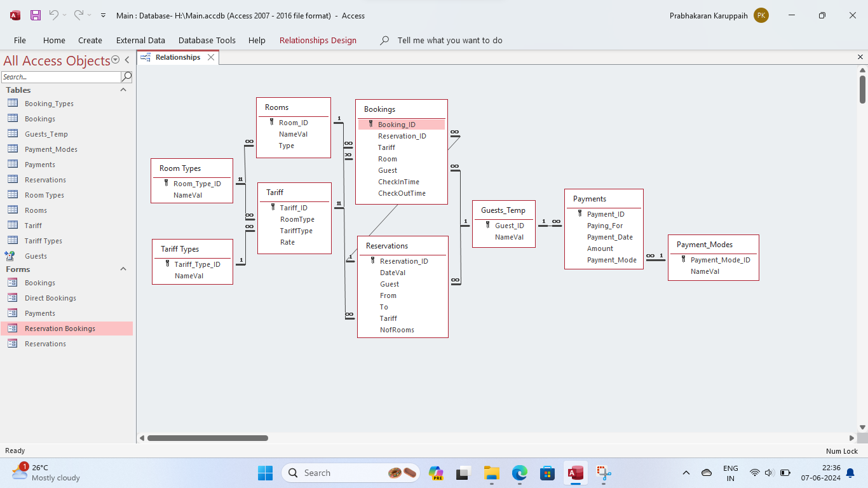868x488 pixels.
Task: Open the weather widget showing 26°C
Action: pos(46,472)
